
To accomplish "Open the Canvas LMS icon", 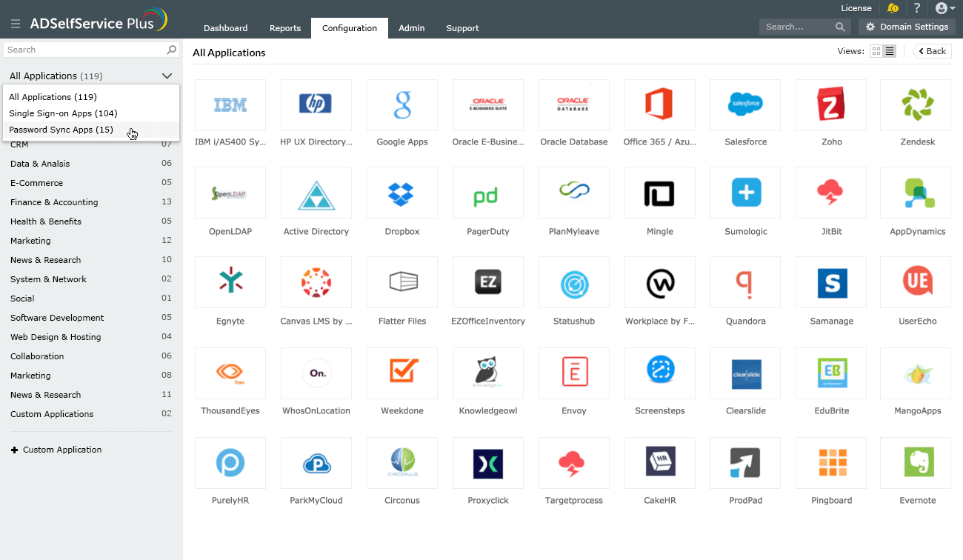I will pos(316,283).
